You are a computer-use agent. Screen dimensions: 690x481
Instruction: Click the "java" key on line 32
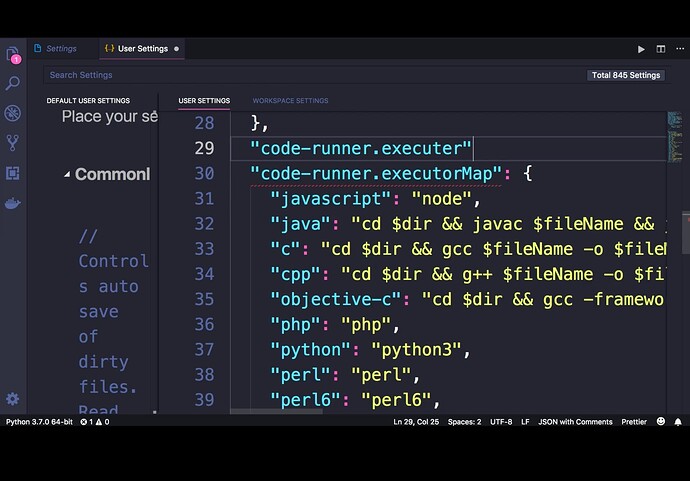(300, 224)
